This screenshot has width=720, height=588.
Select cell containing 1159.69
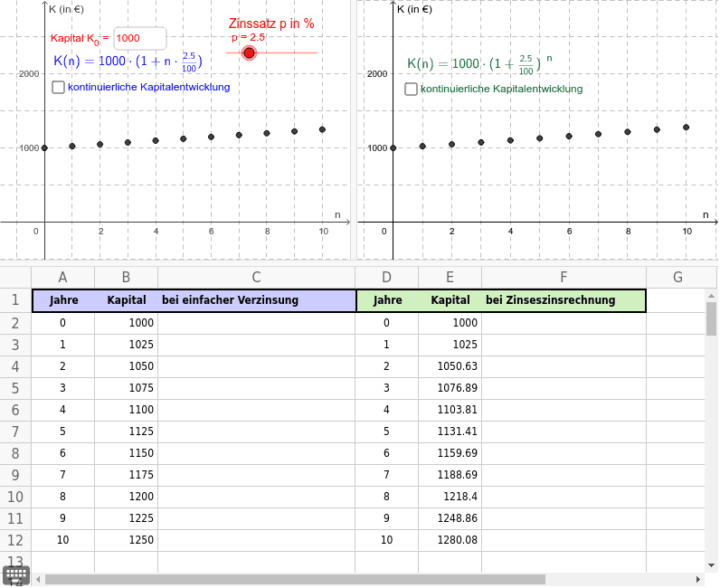[450, 453]
